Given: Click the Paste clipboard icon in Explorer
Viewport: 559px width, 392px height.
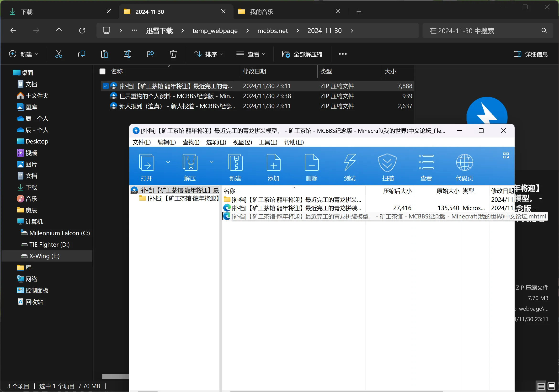Looking at the screenshot, I should (x=104, y=54).
